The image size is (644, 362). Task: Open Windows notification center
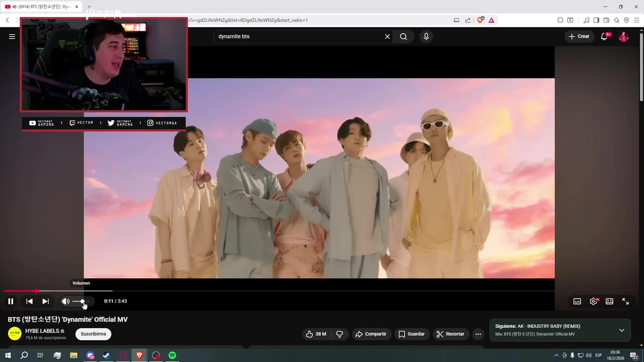pos(633,355)
